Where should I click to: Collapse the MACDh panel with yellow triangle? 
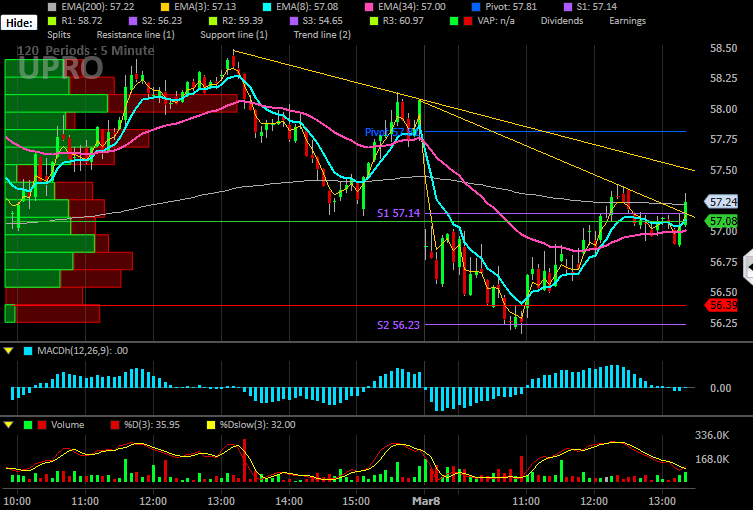(x=8, y=351)
